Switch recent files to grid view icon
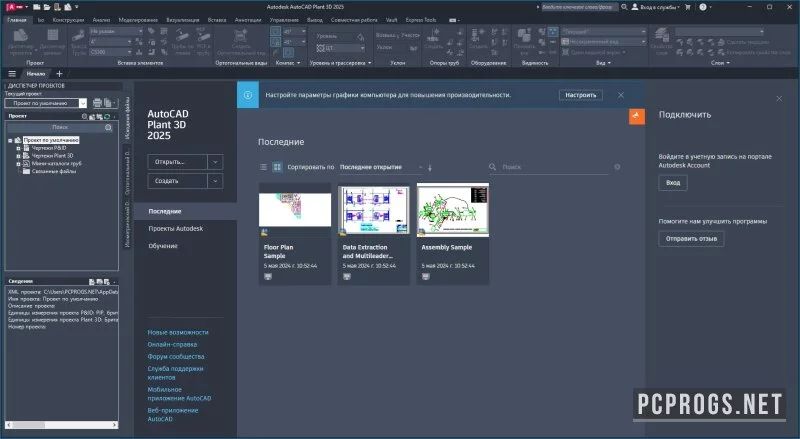This screenshot has width=800, height=439. point(277,167)
